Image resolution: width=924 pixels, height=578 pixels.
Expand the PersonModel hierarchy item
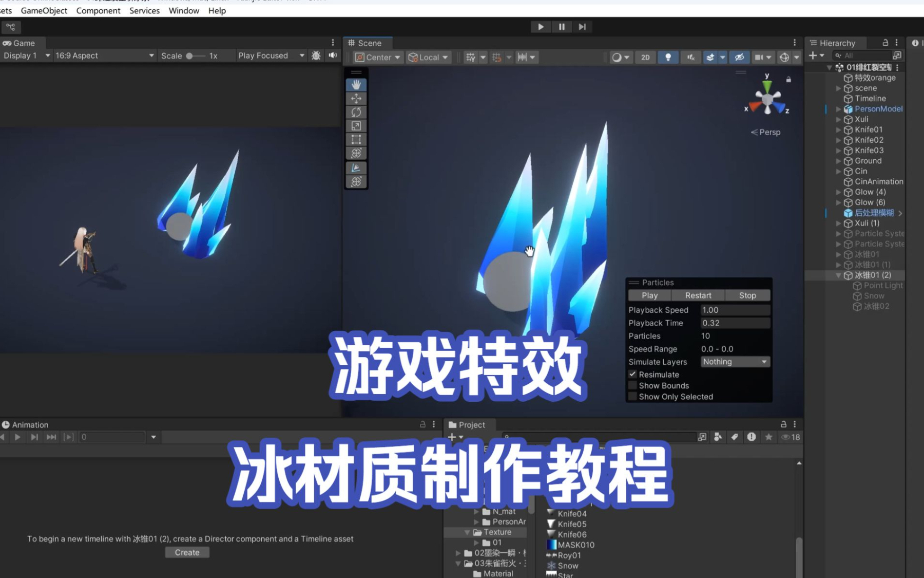click(838, 109)
